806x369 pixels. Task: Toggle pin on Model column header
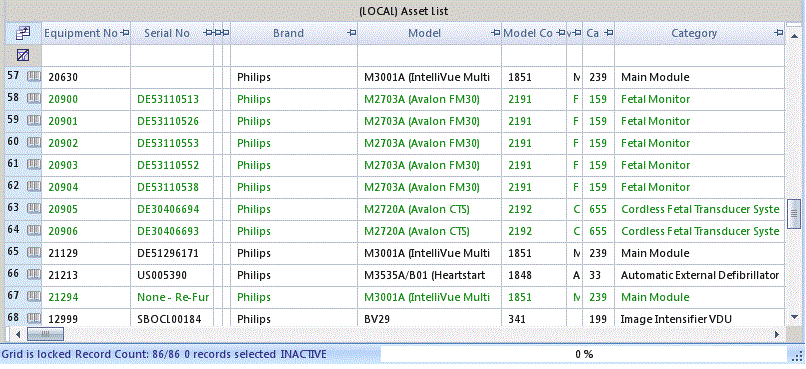coord(496,33)
